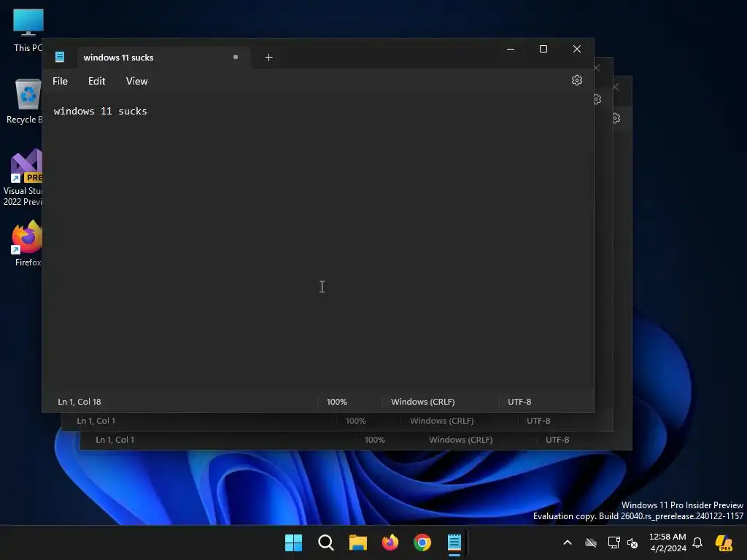This screenshot has width=747, height=560.
Task: Click 'Windows (CRLF)' in second Notepad window
Action: coord(442,421)
